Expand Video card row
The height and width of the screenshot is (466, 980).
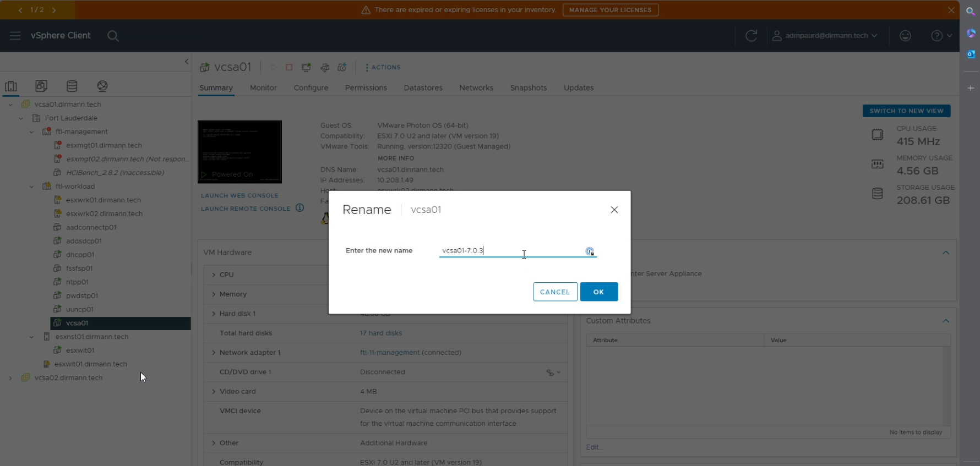tap(214, 392)
